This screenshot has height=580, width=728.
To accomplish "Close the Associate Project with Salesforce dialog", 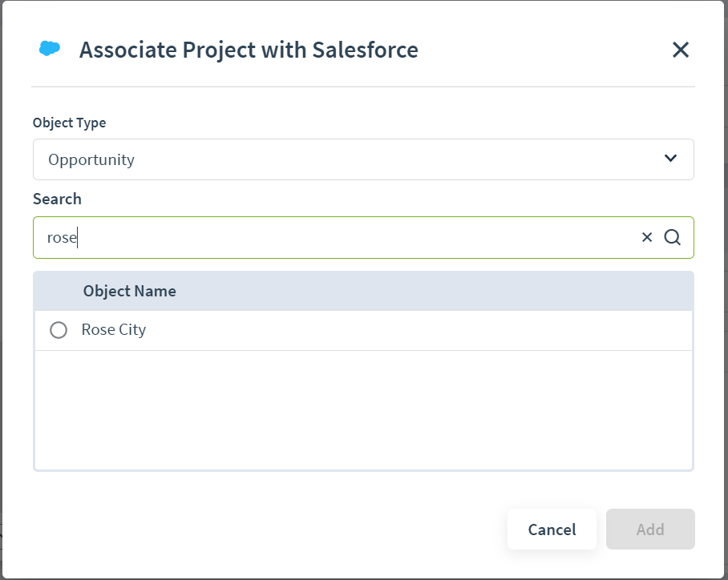I will (x=680, y=50).
